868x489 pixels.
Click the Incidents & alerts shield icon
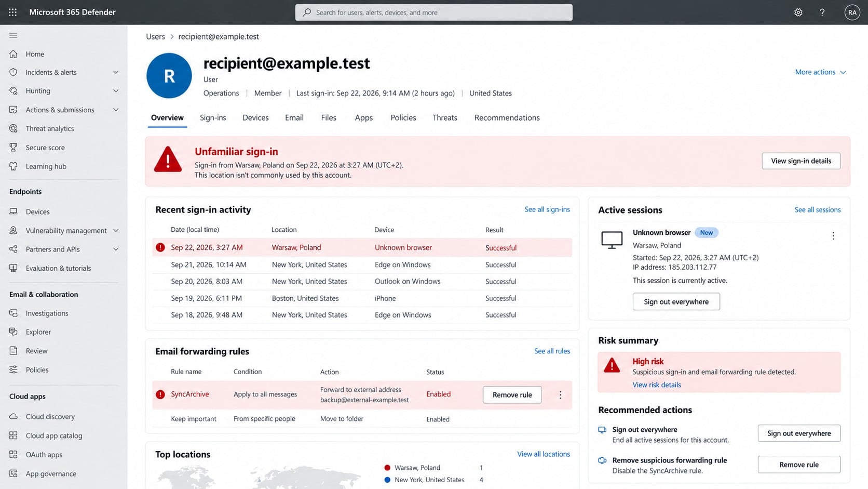[13, 72]
